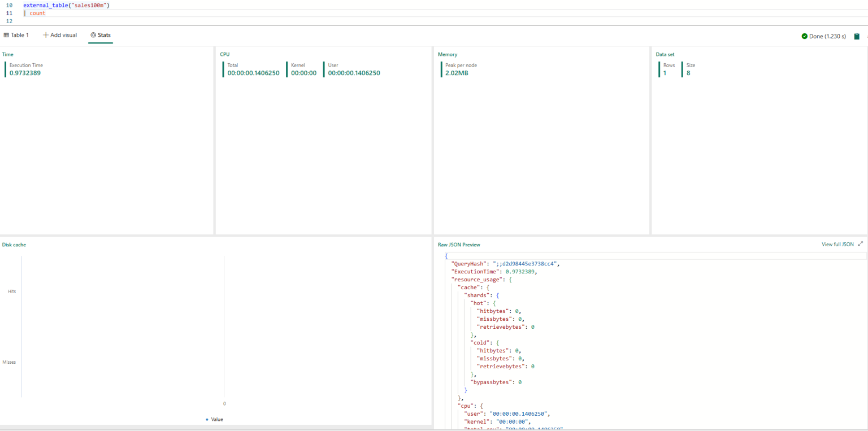The width and height of the screenshot is (868, 431).
Task: Click the CPU Kernel value 00:00:00
Action: (x=303, y=73)
